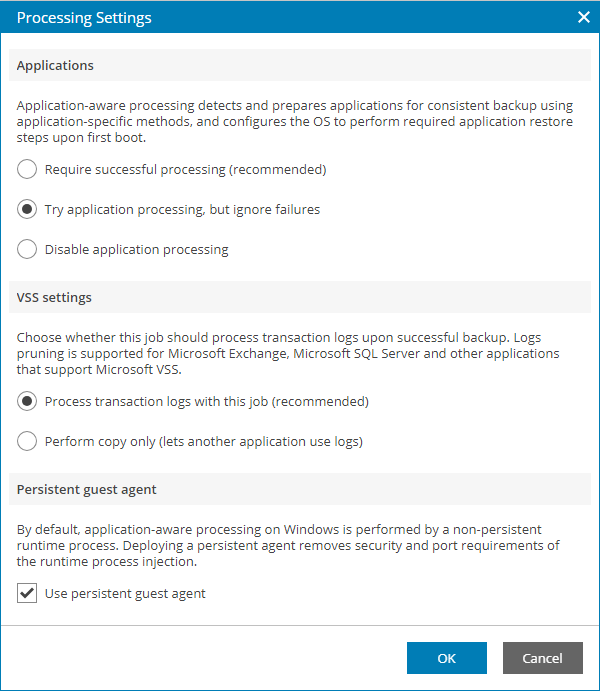Screen dimensions: 600x691
Task: Click the Persistent guest agent section header
Action: pos(86,489)
